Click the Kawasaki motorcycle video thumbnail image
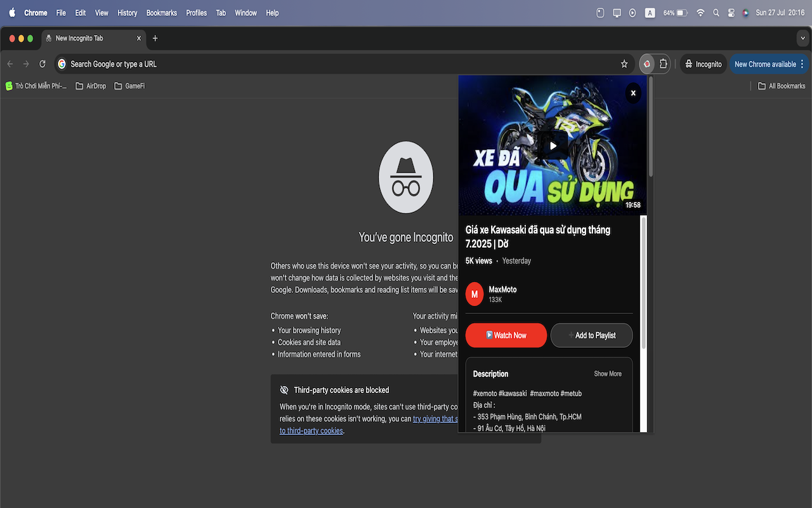 point(553,145)
